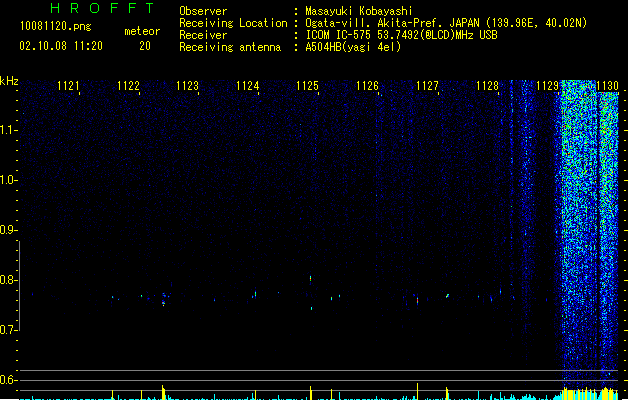Click the Receiving Location label
629x400 pixels.
point(233,23)
